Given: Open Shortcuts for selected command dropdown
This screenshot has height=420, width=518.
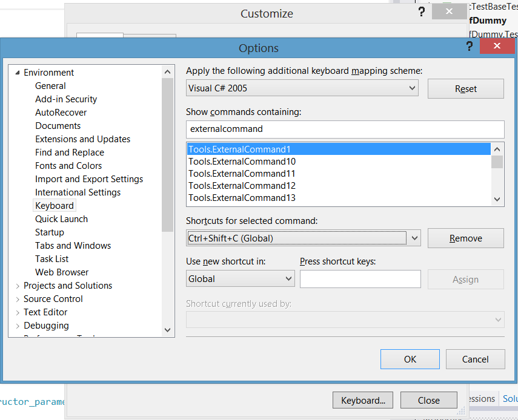Looking at the screenshot, I should [x=414, y=238].
